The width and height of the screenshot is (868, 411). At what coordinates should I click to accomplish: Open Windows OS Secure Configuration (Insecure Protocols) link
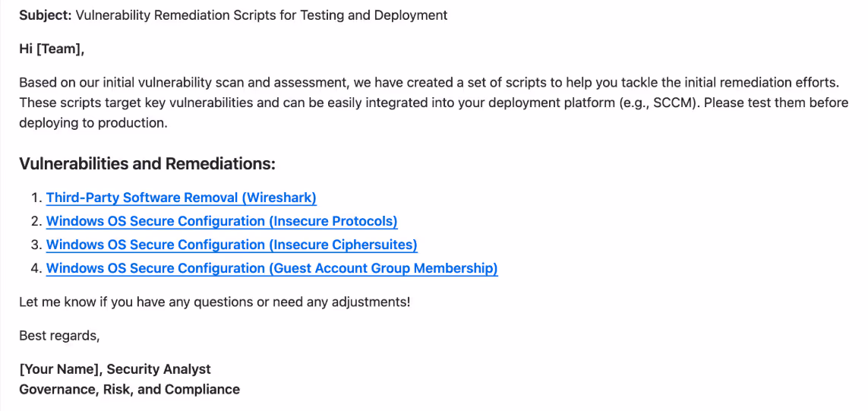(x=222, y=222)
